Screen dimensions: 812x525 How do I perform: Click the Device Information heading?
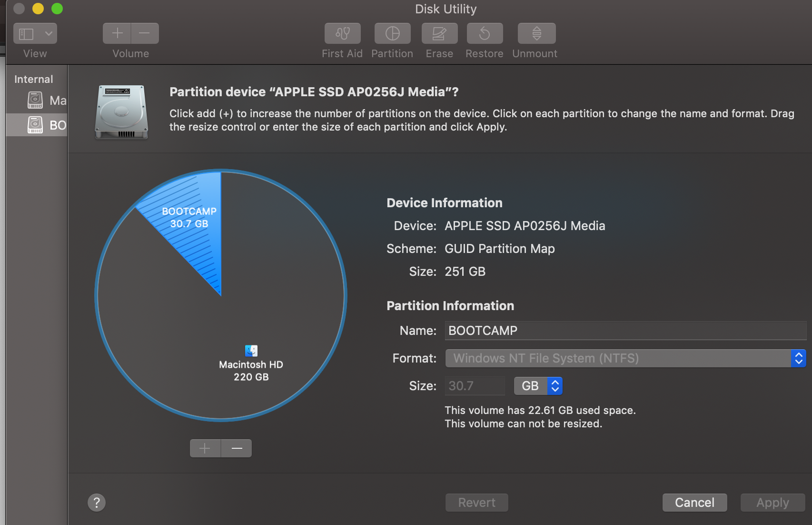(445, 203)
